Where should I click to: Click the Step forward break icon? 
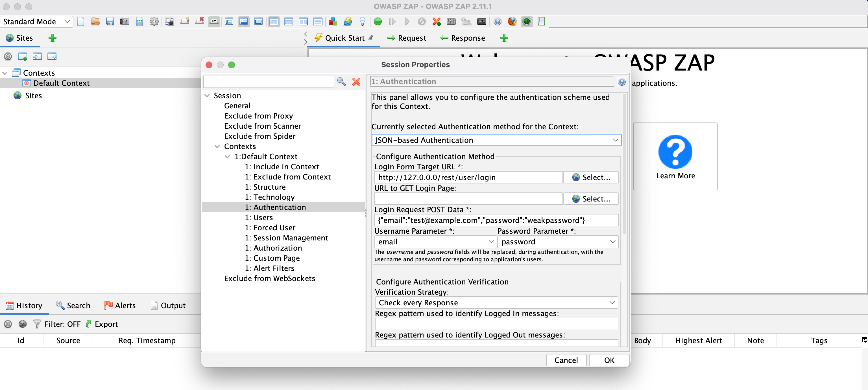click(392, 21)
